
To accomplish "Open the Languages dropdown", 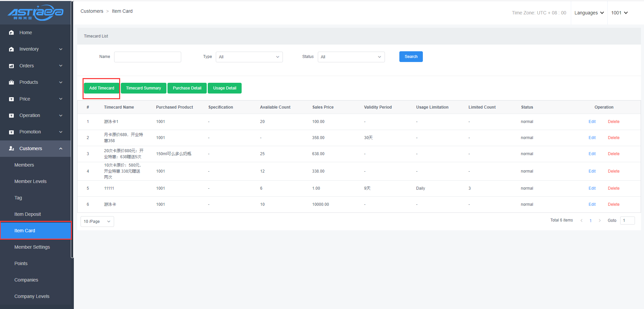I will pyautogui.click(x=589, y=13).
